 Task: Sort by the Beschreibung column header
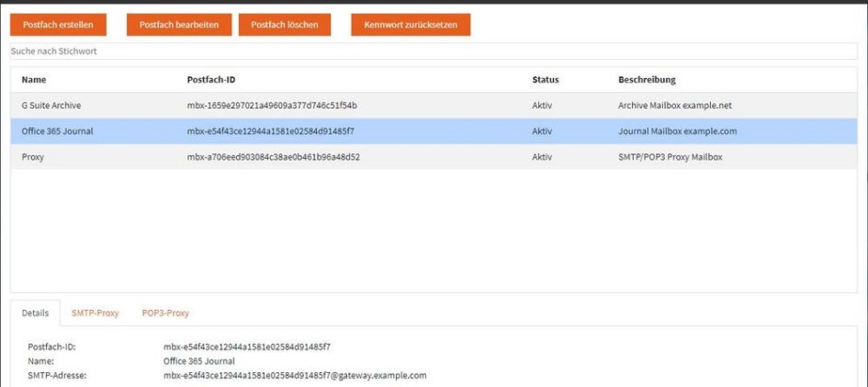(647, 80)
